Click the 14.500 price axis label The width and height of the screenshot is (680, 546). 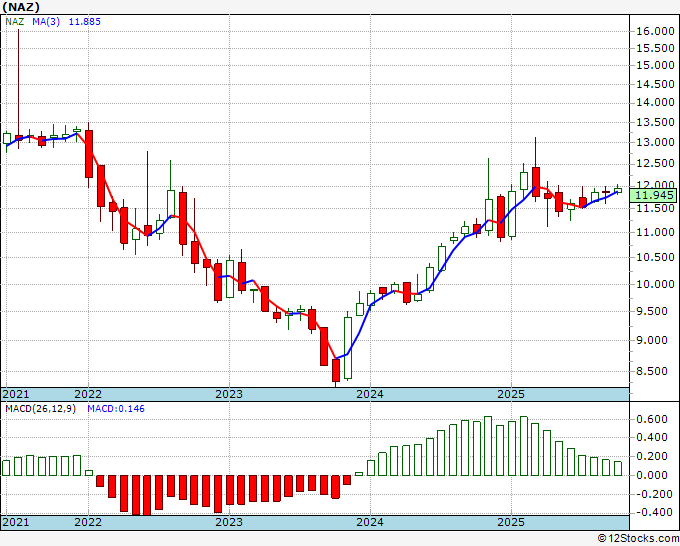click(x=655, y=84)
